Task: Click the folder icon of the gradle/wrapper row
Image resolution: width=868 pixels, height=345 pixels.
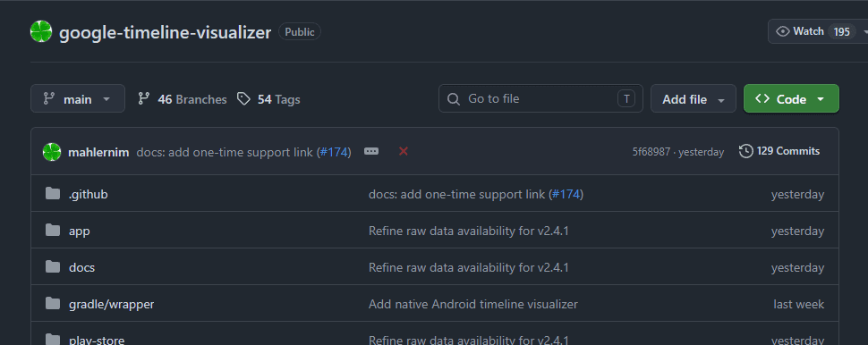Action: pos(53,303)
